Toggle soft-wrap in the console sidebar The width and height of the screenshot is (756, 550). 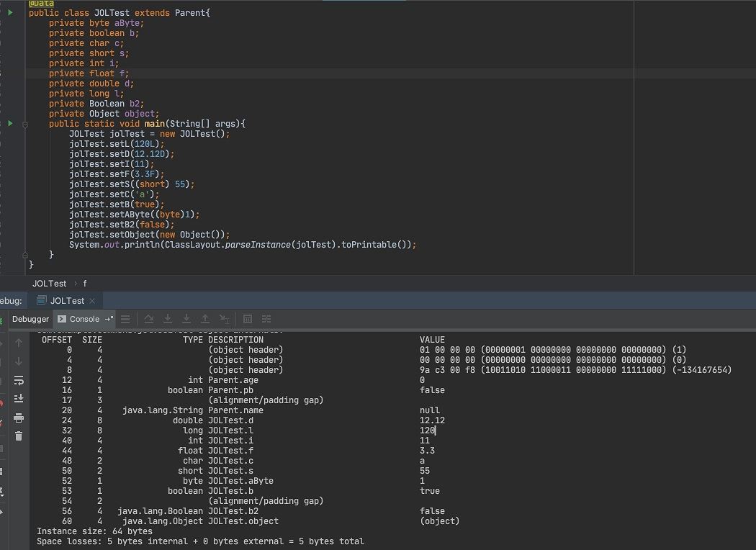(x=19, y=379)
